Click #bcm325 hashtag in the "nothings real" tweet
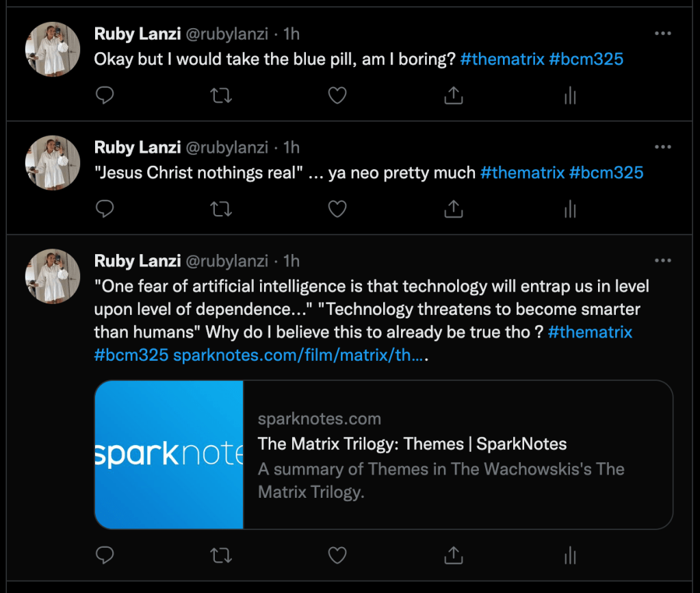 tap(606, 173)
